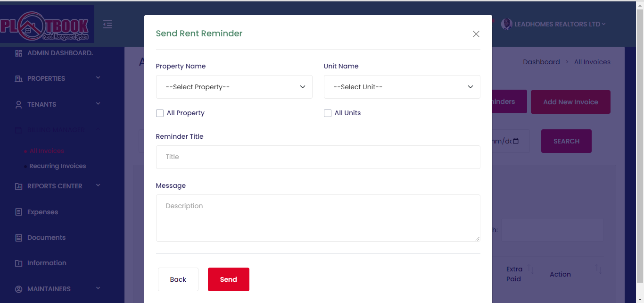Click the Back button

(x=178, y=279)
